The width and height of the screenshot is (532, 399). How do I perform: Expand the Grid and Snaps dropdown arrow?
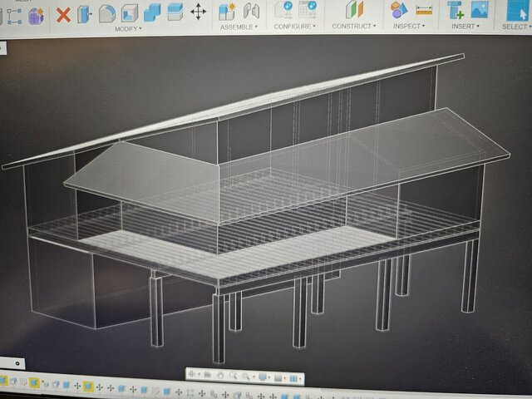[x=285, y=378]
